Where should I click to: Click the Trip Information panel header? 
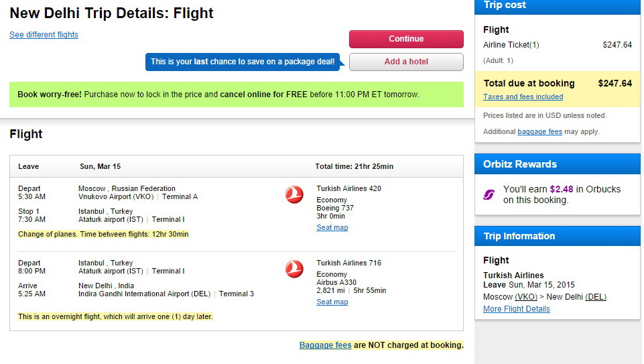558,236
